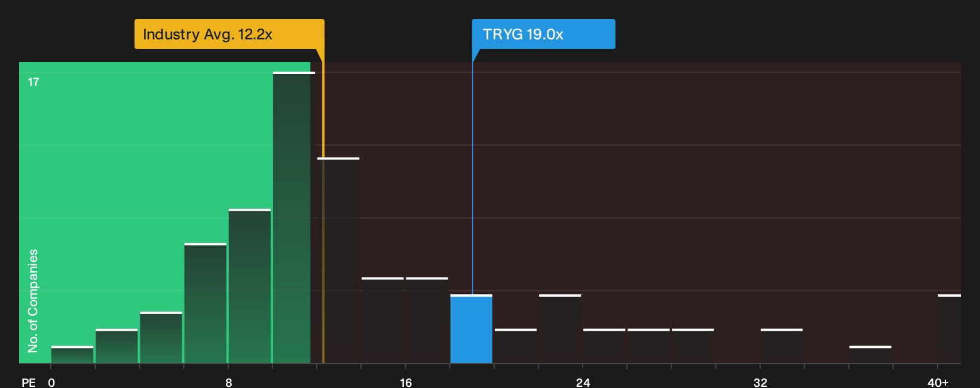Click the bar starting at PE 28
This screenshot has width=980, height=388.
(x=693, y=346)
